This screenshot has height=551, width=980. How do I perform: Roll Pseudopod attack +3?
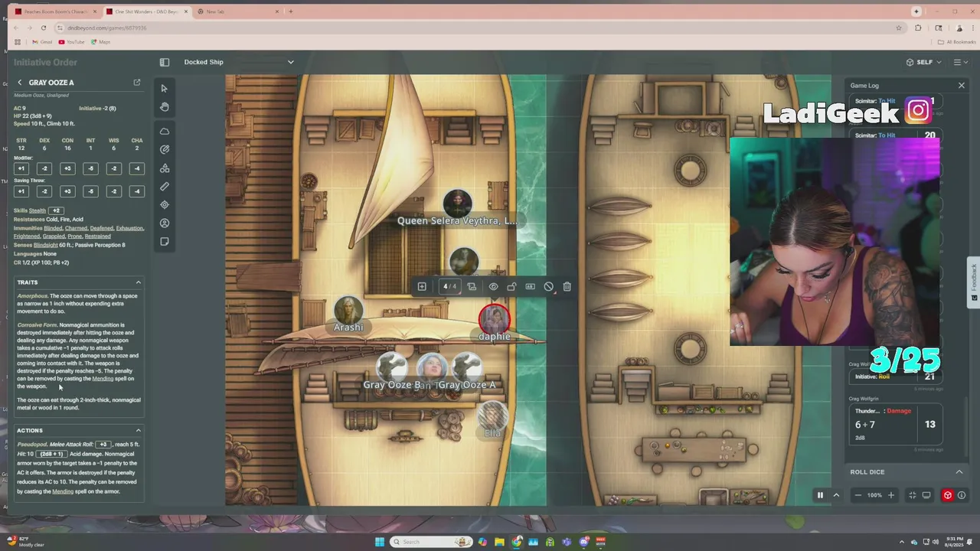[104, 445]
